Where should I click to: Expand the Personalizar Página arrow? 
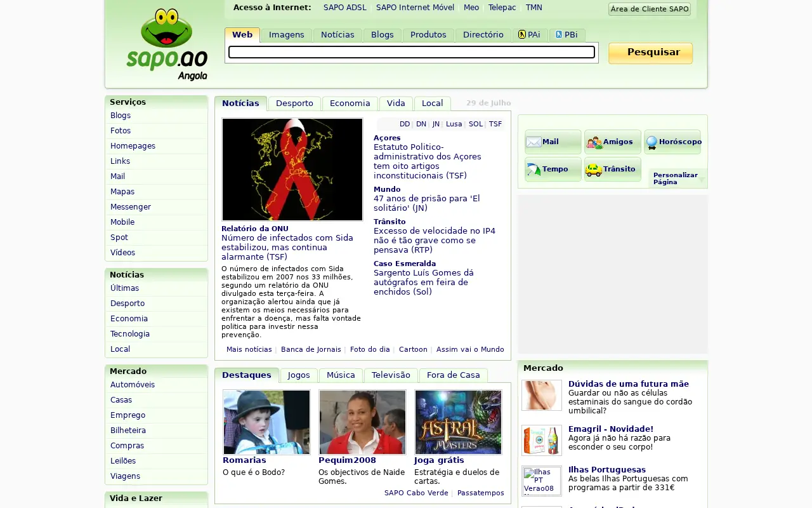701,180
